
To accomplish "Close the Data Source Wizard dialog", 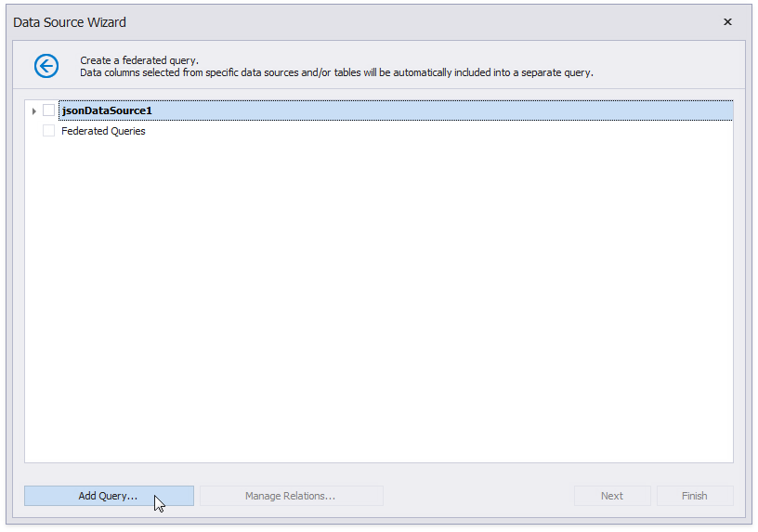I will [x=727, y=22].
